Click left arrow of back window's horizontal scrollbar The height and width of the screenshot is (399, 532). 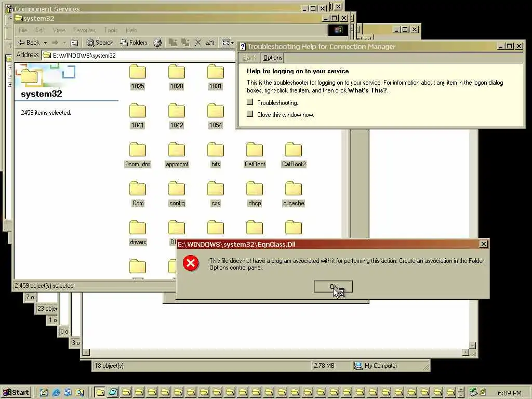pos(87,353)
